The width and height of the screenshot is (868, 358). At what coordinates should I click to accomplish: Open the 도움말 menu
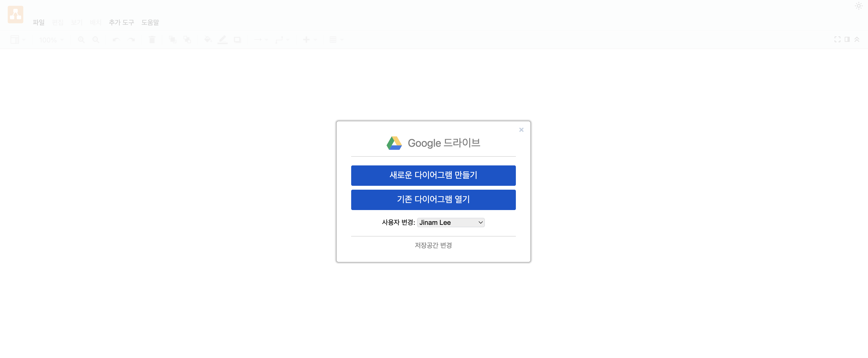pyautogui.click(x=150, y=22)
